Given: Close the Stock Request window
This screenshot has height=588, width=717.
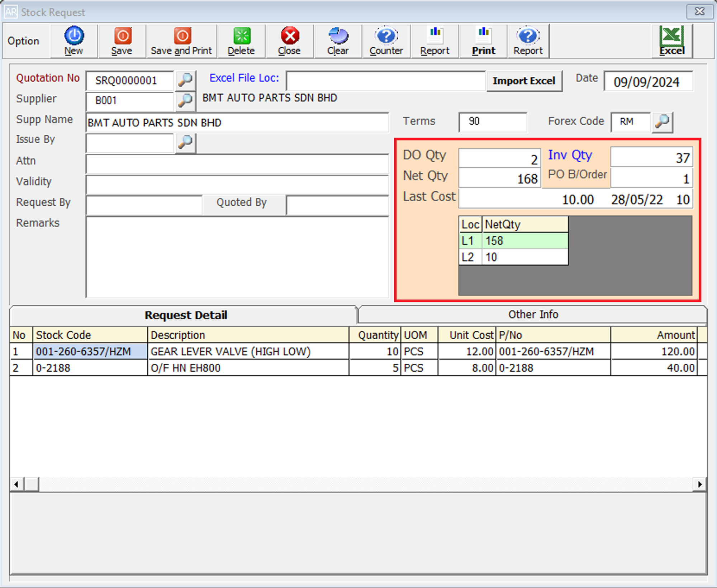Looking at the screenshot, I should coord(699,11).
